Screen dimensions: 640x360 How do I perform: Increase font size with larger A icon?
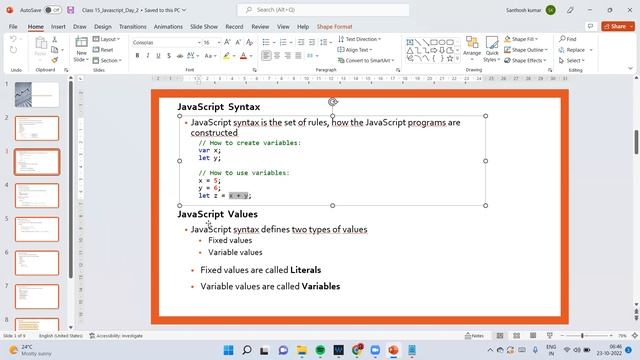(x=227, y=42)
